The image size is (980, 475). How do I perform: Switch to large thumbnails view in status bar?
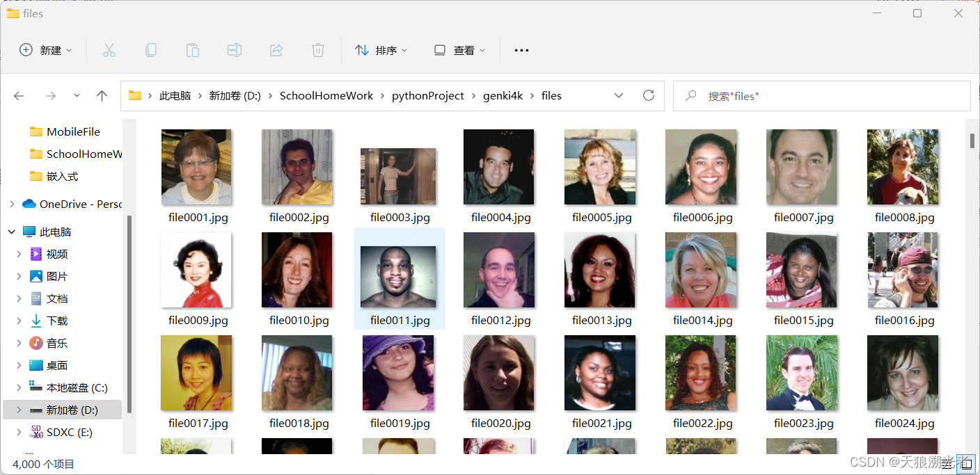click(966, 463)
